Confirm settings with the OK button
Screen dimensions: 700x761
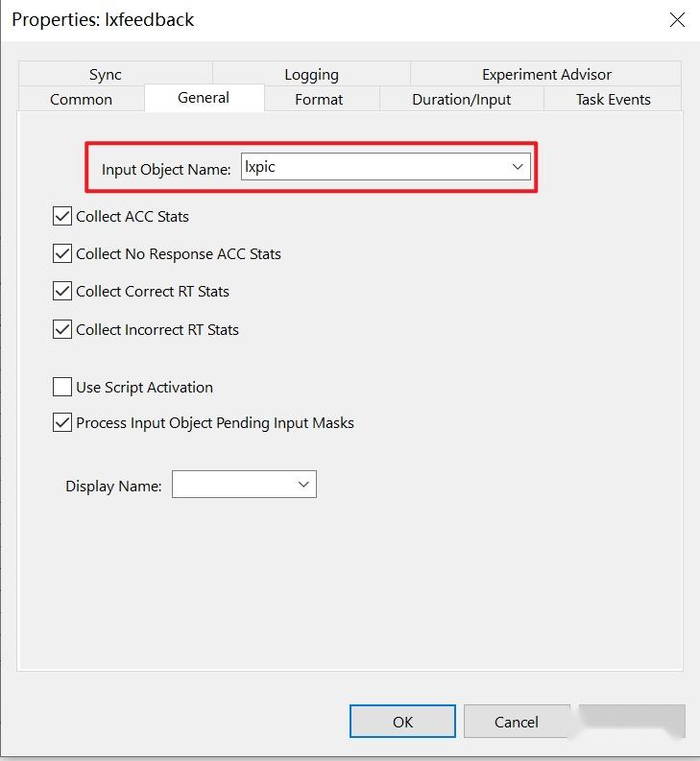[x=402, y=722]
